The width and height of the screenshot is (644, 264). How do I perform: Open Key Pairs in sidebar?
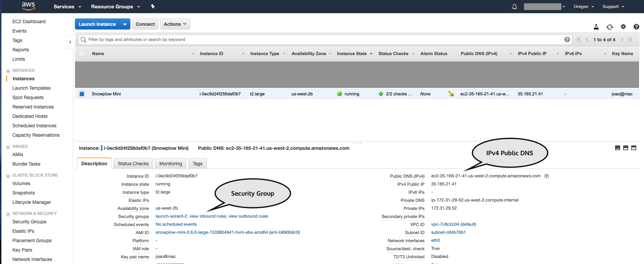point(22,250)
